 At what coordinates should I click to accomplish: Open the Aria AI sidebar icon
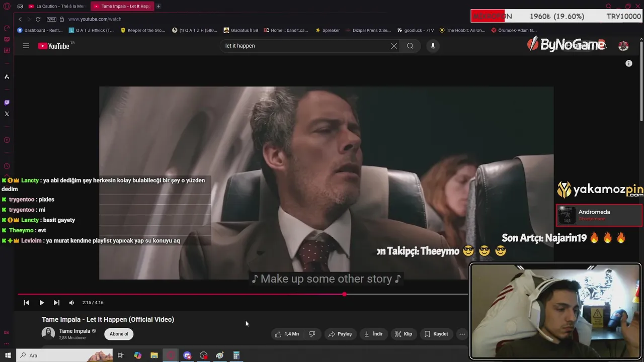pos(7,76)
